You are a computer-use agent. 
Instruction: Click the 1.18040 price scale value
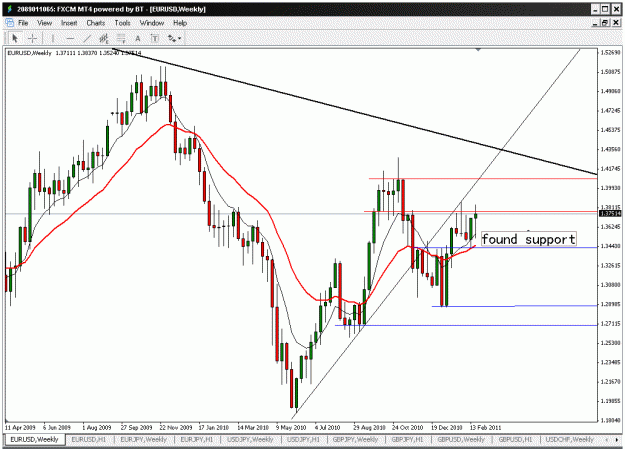click(611, 420)
